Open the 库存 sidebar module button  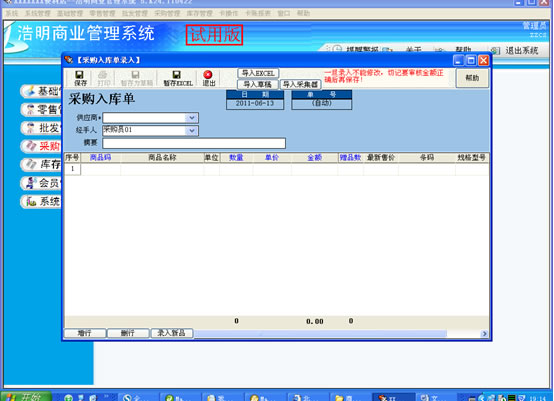(41, 164)
